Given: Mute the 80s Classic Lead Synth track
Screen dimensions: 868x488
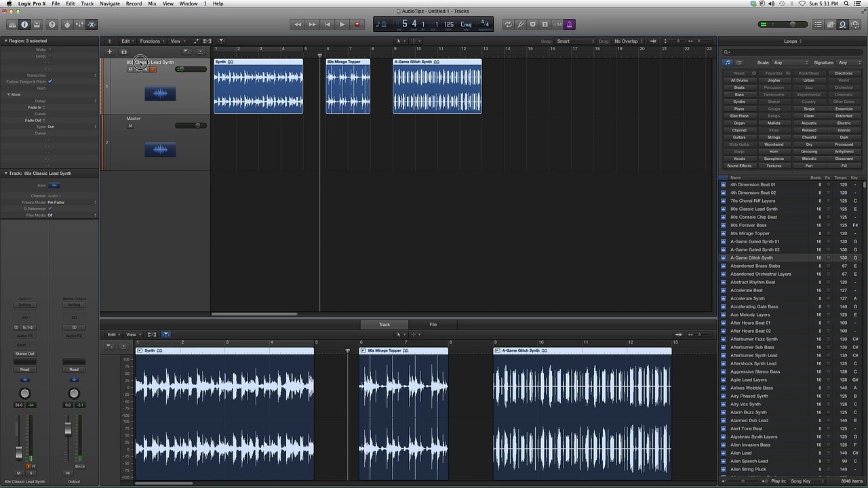Looking at the screenshot, I should point(130,69).
